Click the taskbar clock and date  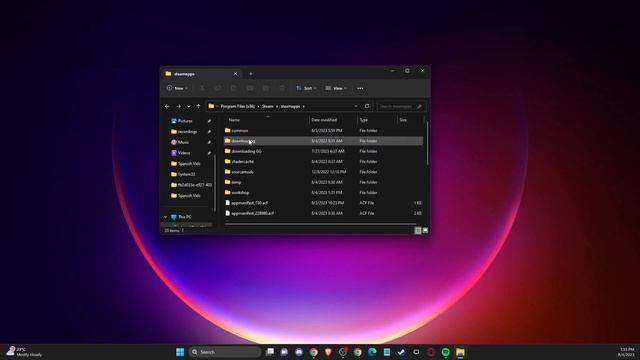(x=627, y=352)
